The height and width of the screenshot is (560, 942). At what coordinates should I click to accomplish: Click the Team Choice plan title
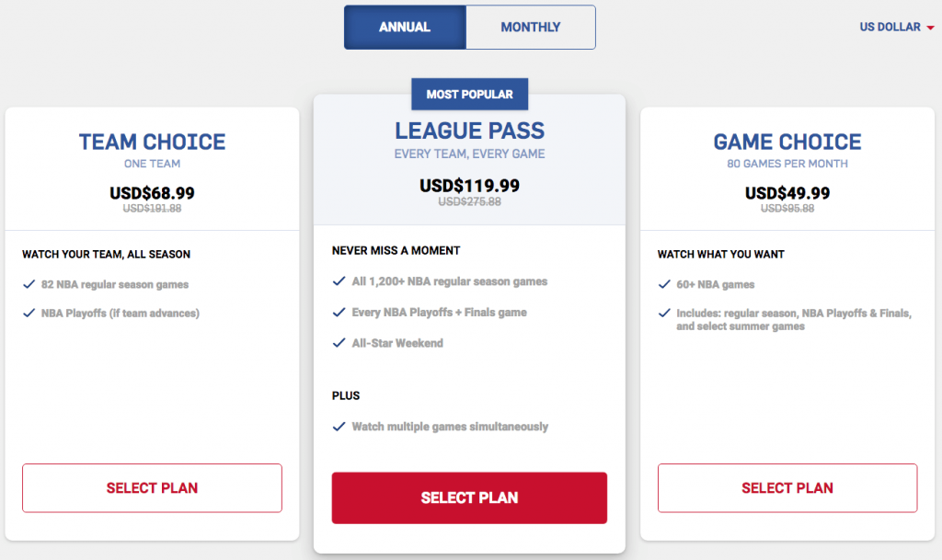click(152, 143)
